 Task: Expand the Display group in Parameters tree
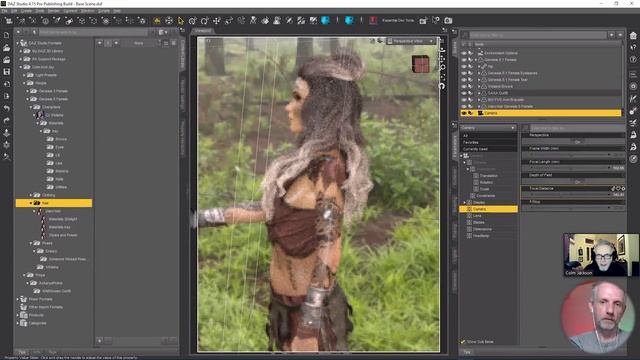(464, 202)
